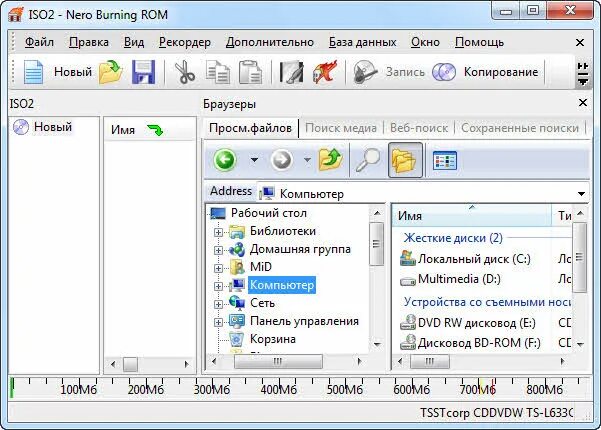Select Корзина in the folder tree
This screenshot has height=430, width=601.
coord(273,339)
